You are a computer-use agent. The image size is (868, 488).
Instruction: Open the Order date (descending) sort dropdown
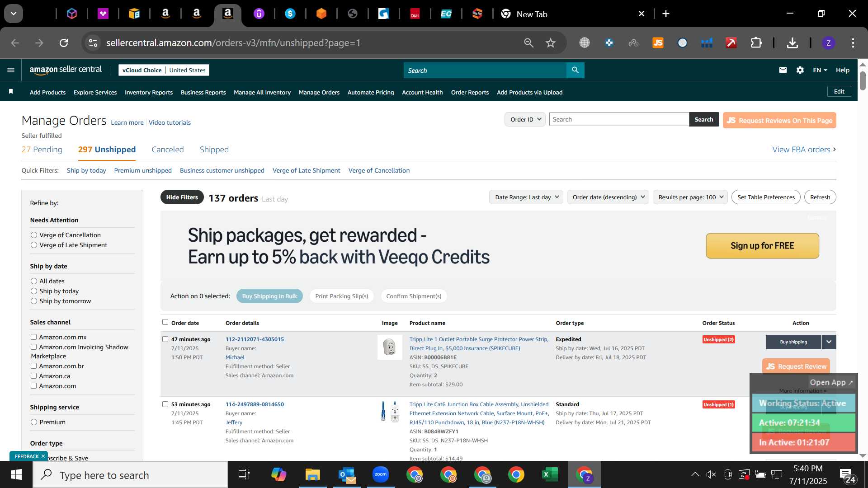click(608, 197)
